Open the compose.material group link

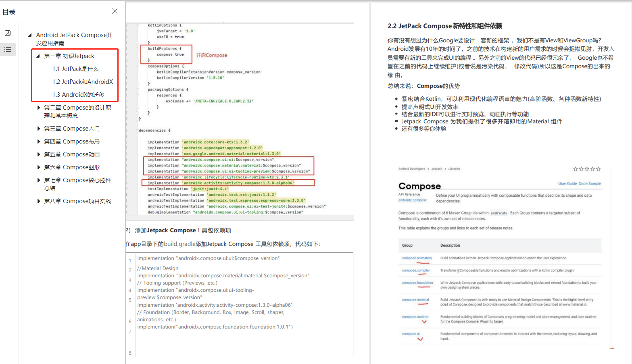point(415,300)
